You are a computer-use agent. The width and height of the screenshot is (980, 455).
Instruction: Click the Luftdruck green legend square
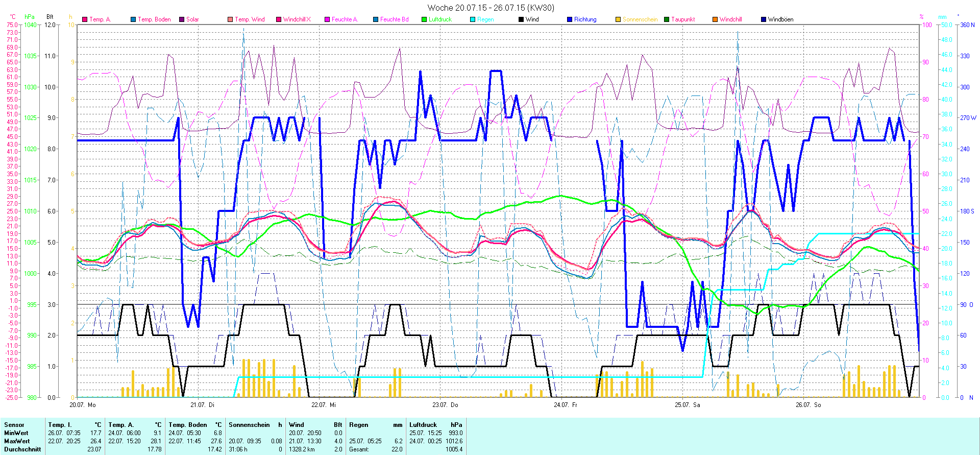pyautogui.click(x=424, y=19)
